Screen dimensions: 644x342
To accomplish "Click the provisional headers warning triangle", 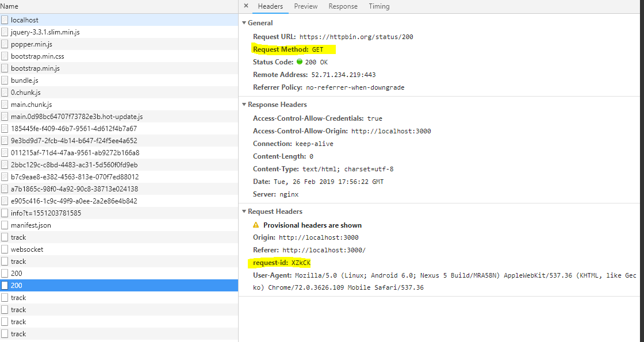I will [256, 225].
